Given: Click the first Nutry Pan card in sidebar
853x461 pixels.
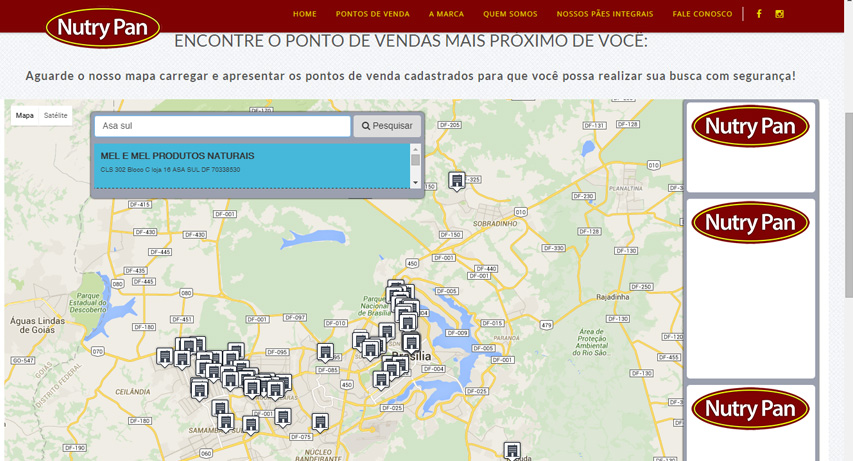Looking at the screenshot, I should (x=750, y=147).
